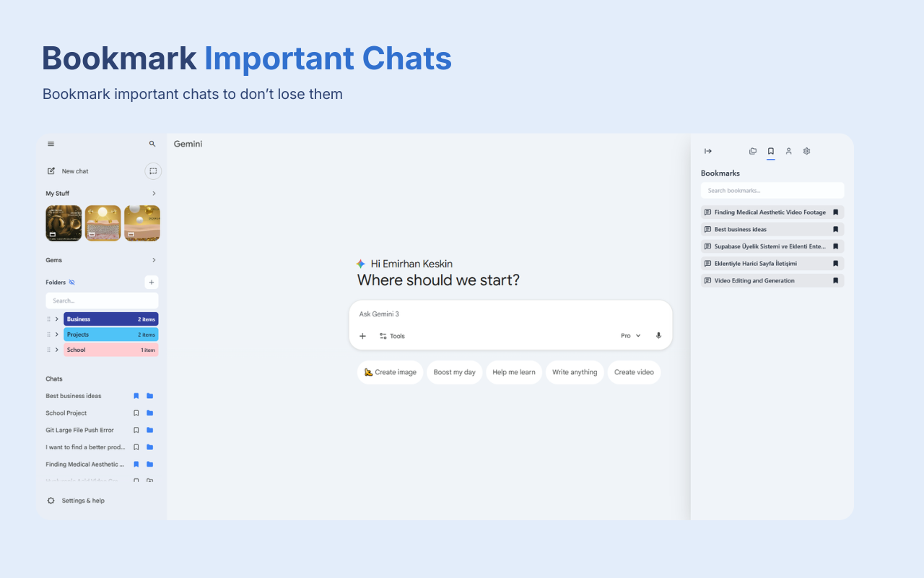
Task: Click the plus attach button in prompt
Action: [x=363, y=336]
